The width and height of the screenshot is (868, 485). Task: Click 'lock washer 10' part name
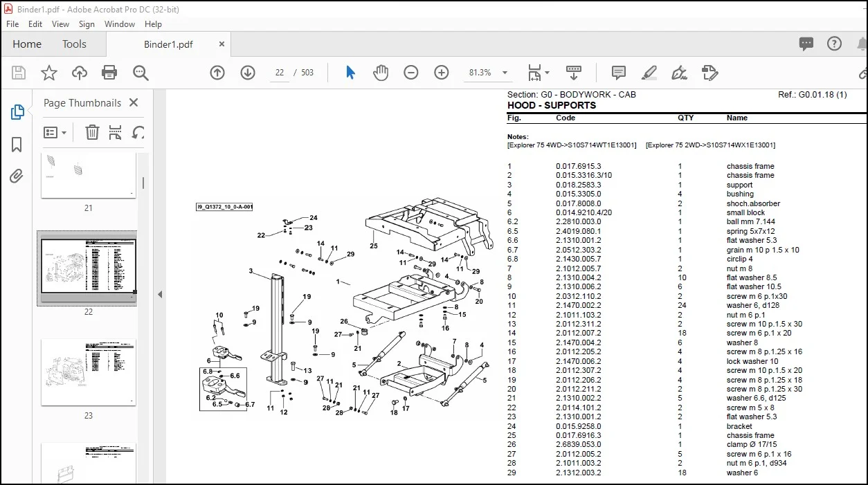(x=752, y=361)
